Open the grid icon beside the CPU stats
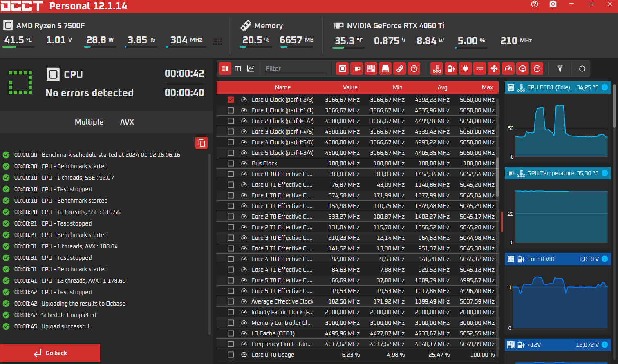The image size is (618, 364). pos(217,42)
